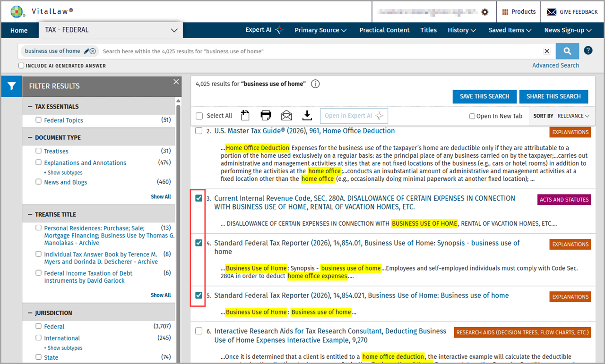Show subtypes under Explanations and Annotations
Screen dimensions: 605x364
click(63, 173)
